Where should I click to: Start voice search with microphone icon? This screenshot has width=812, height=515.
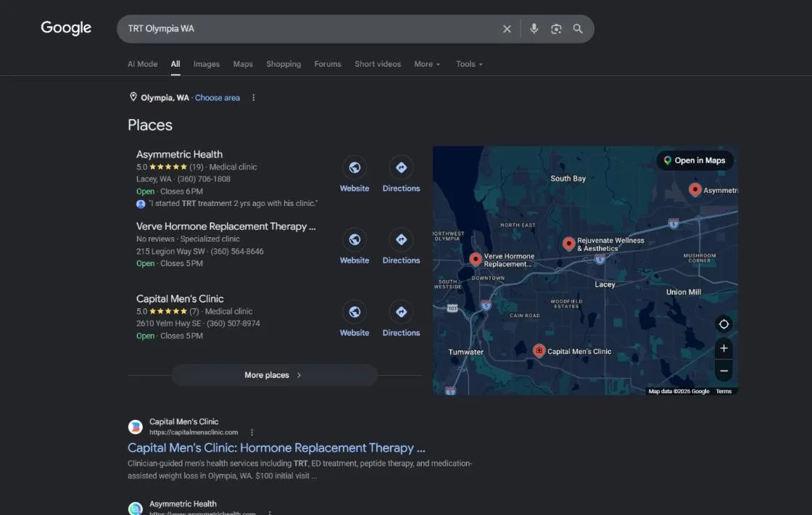coord(534,29)
